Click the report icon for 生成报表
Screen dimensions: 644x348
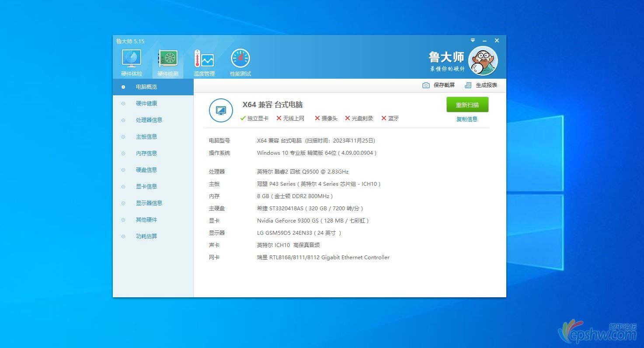pyautogui.click(x=468, y=85)
